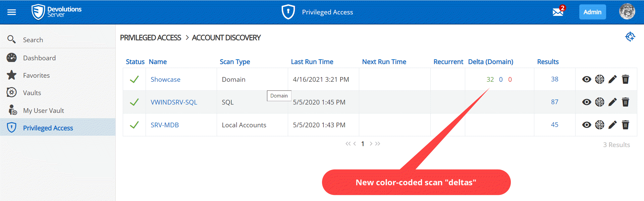Click the new scan target icon
This screenshot has width=644, height=201.
coord(630,37)
